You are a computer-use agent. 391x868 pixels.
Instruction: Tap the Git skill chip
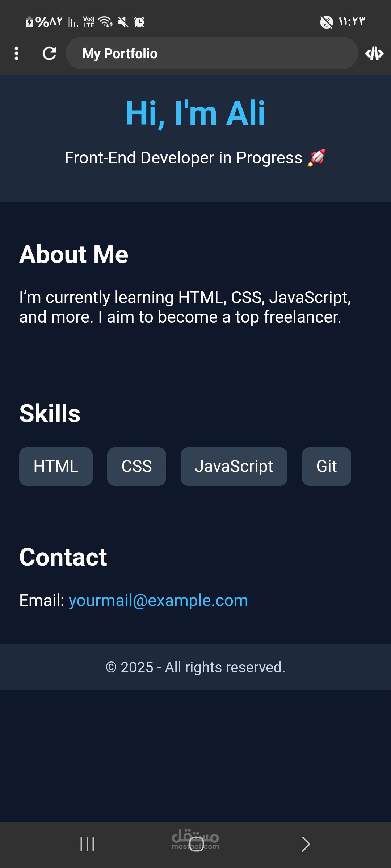tap(327, 467)
